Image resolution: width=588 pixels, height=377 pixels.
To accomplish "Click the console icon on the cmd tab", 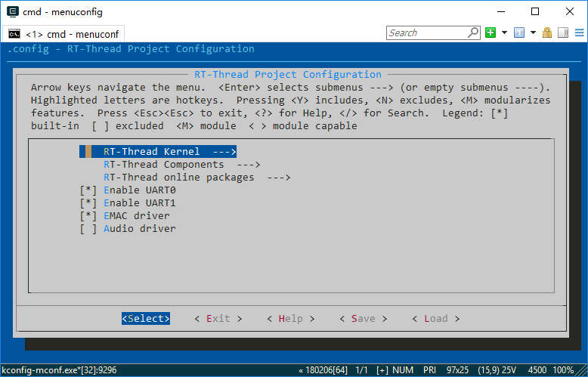I will (x=14, y=34).
